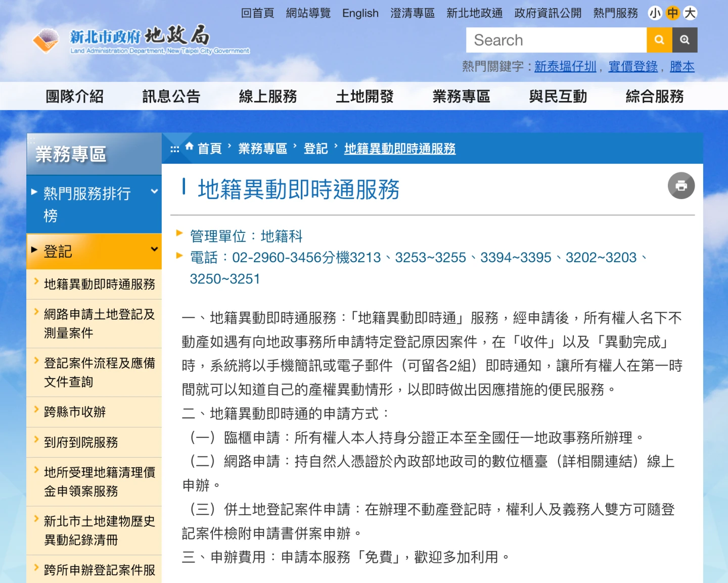Image resolution: width=728 pixels, height=583 pixels.
Task: Set font size to small (小)
Action: pos(655,13)
